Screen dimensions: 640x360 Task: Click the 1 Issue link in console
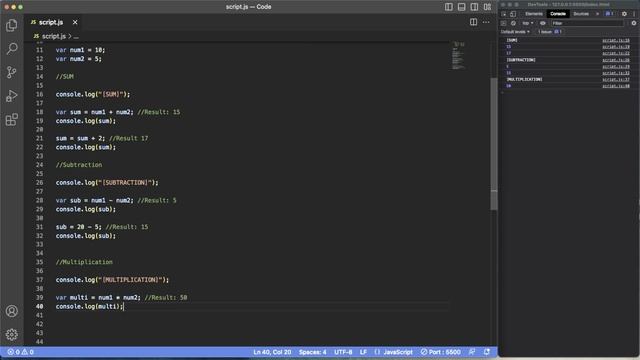[x=549, y=32]
